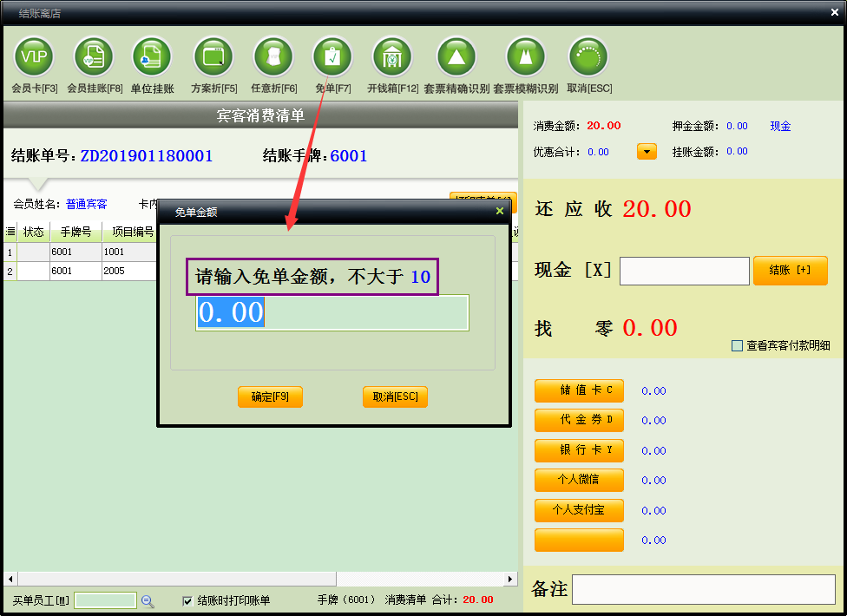Start 套票模糊识别 fuzzy recognition
The width and height of the screenshot is (847, 616).
pyautogui.click(x=525, y=57)
